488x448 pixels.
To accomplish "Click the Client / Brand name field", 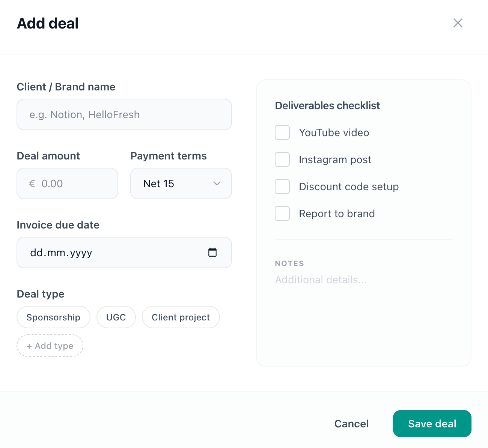I will tap(124, 114).
